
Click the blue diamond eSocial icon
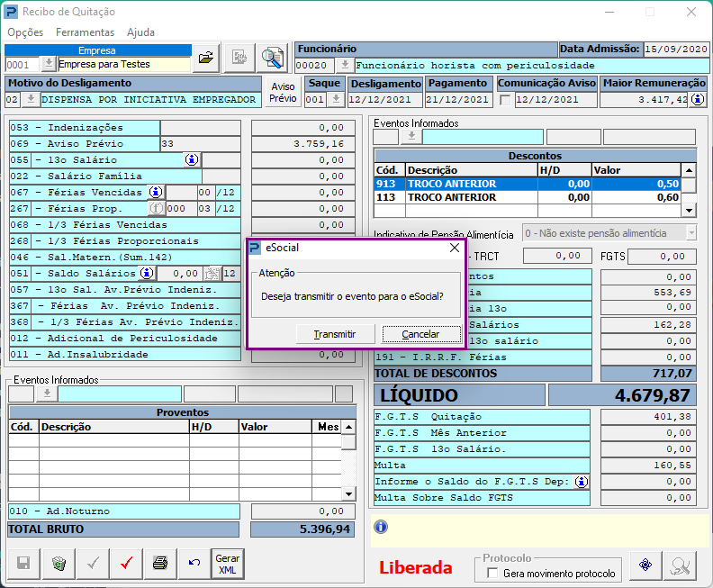point(645,565)
